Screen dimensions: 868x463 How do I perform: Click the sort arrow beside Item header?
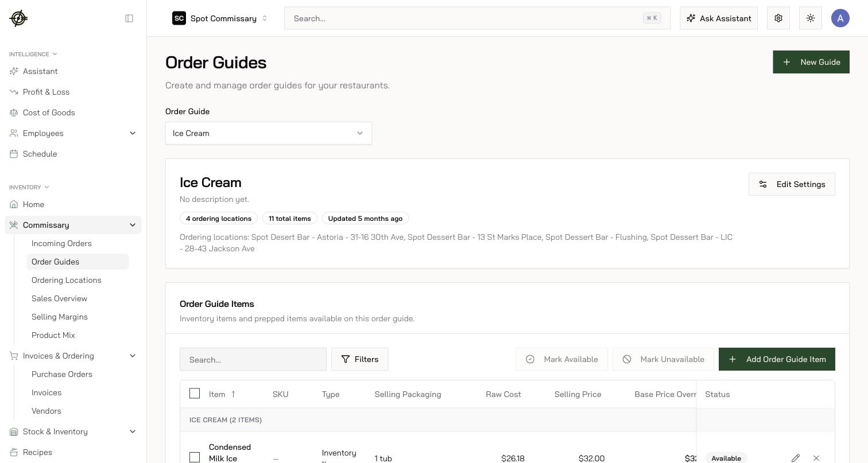(233, 394)
